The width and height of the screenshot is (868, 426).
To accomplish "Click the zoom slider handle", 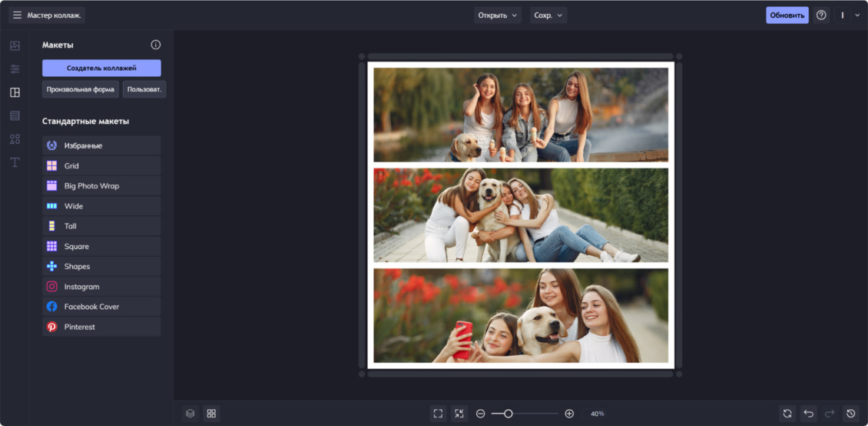I will click(509, 413).
